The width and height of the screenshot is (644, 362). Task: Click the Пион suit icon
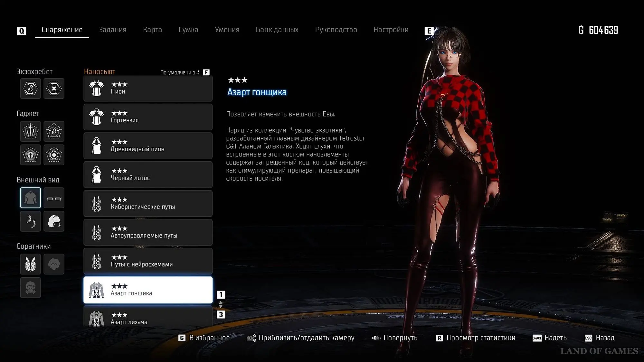97,88
